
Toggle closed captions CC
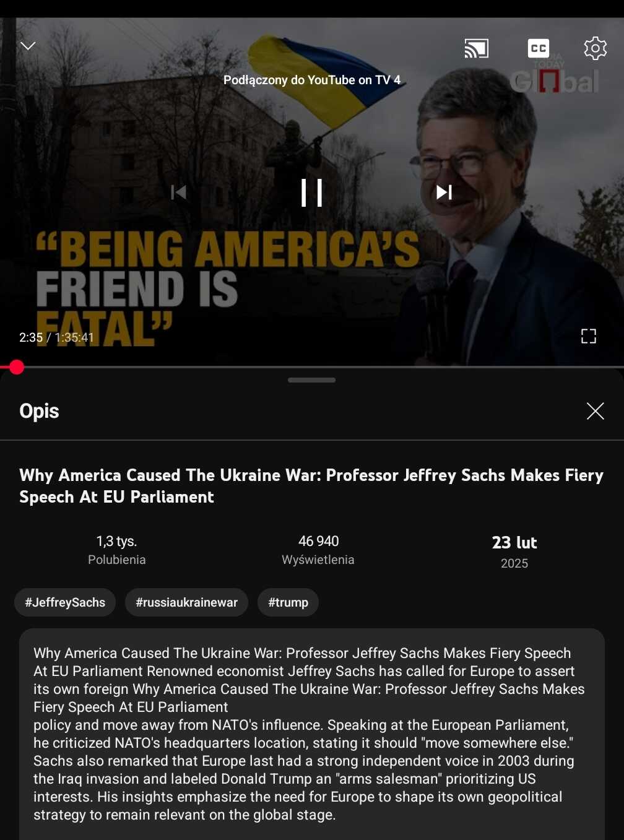(538, 48)
